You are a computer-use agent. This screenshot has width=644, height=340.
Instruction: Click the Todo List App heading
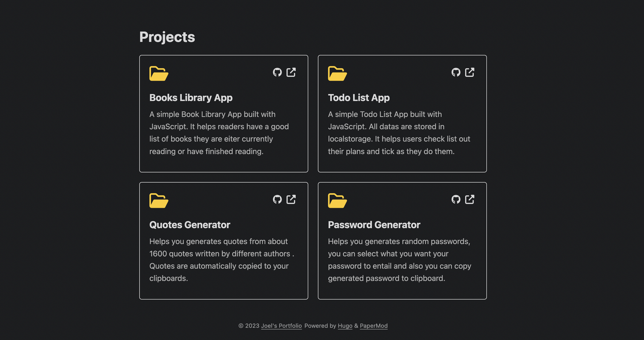359,98
